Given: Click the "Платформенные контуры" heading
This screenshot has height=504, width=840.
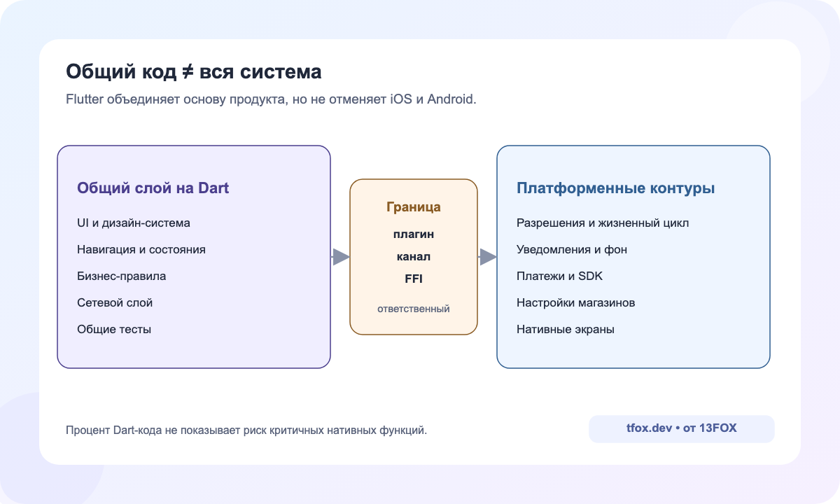Looking at the screenshot, I should pos(615,188).
